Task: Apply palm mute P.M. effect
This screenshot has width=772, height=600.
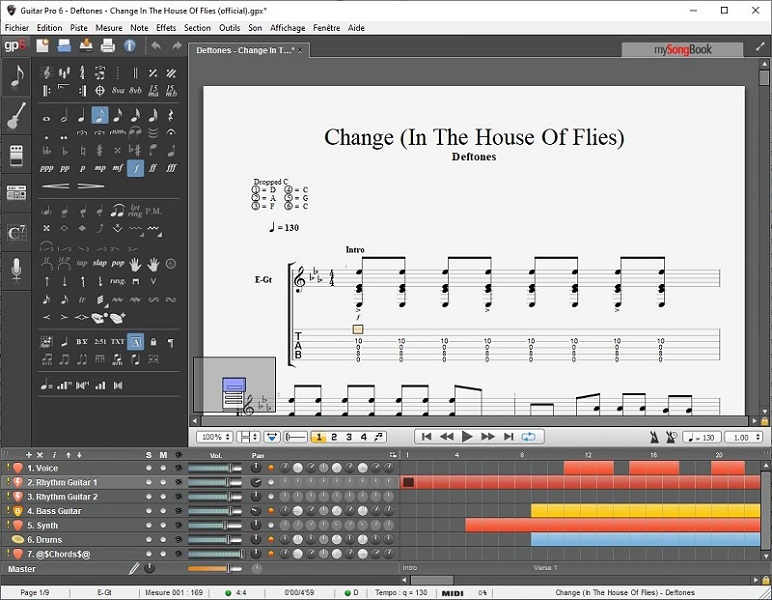Action: (x=153, y=211)
